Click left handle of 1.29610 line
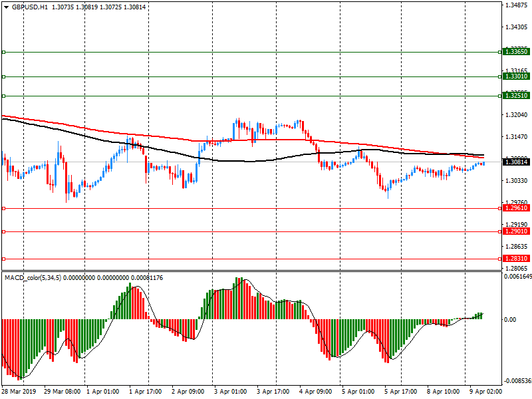The image size is (532, 399). pyautogui.click(x=3, y=208)
